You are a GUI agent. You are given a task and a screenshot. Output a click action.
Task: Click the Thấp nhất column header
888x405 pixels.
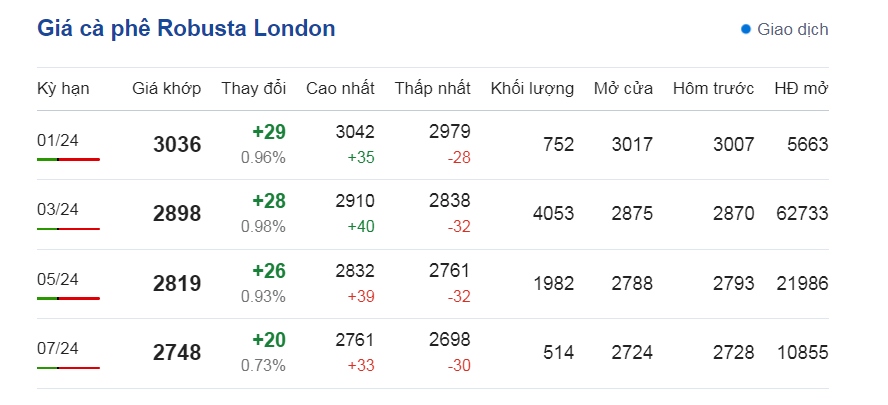[433, 89]
